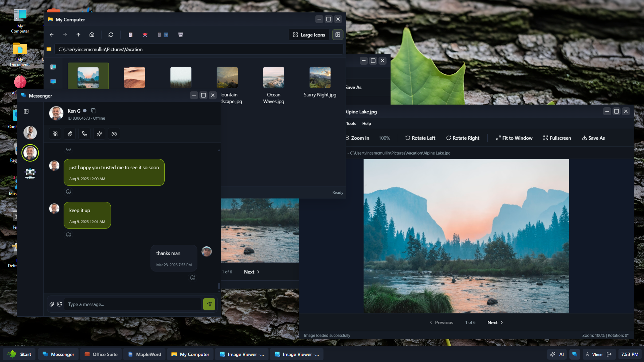Select the desert dunes image thumbnail
This screenshot has width=644, height=362.
pyautogui.click(x=134, y=77)
